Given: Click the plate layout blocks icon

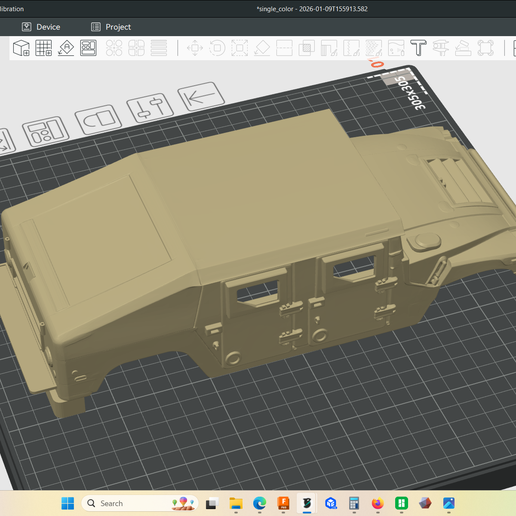Looking at the screenshot, I should [x=46, y=131].
